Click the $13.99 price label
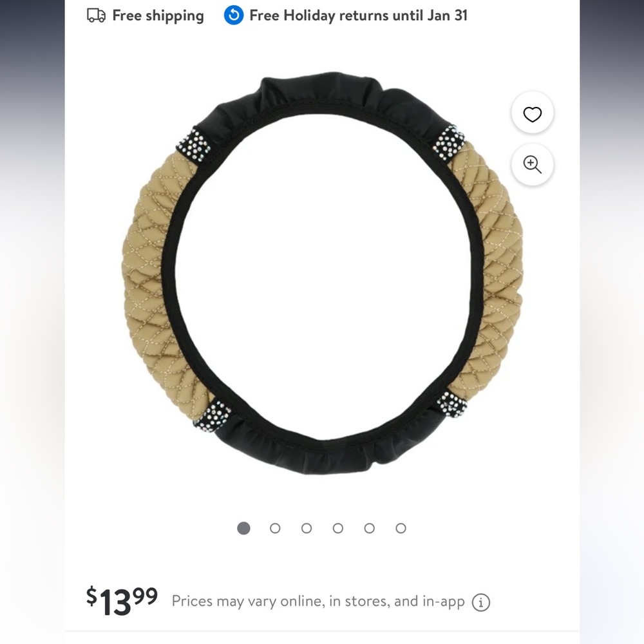 click(122, 601)
